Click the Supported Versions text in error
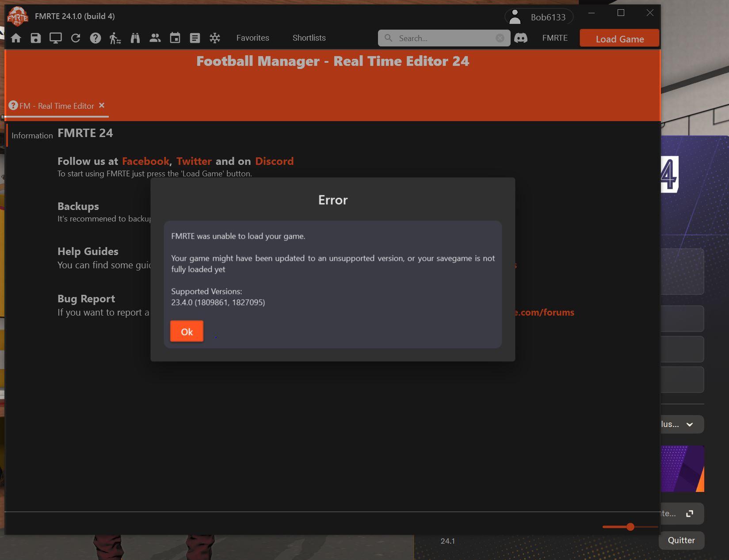This screenshot has width=729, height=560. pos(206,291)
